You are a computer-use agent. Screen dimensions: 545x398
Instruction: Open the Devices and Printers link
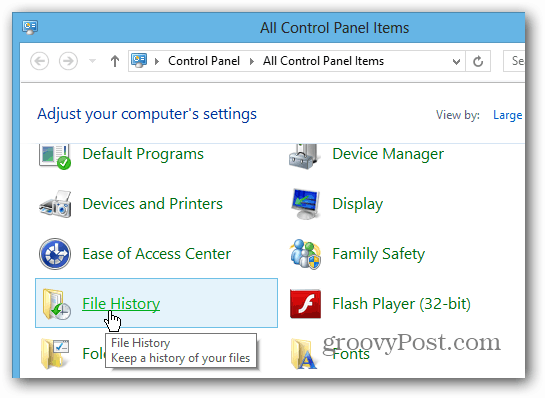tap(153, 204)
